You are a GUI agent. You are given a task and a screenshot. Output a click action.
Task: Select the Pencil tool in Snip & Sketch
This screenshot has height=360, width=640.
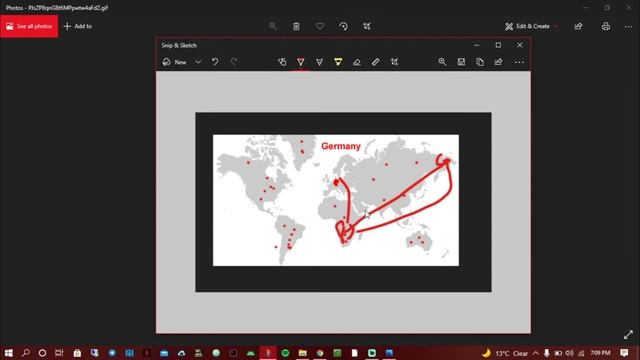(x=320, y=62)
